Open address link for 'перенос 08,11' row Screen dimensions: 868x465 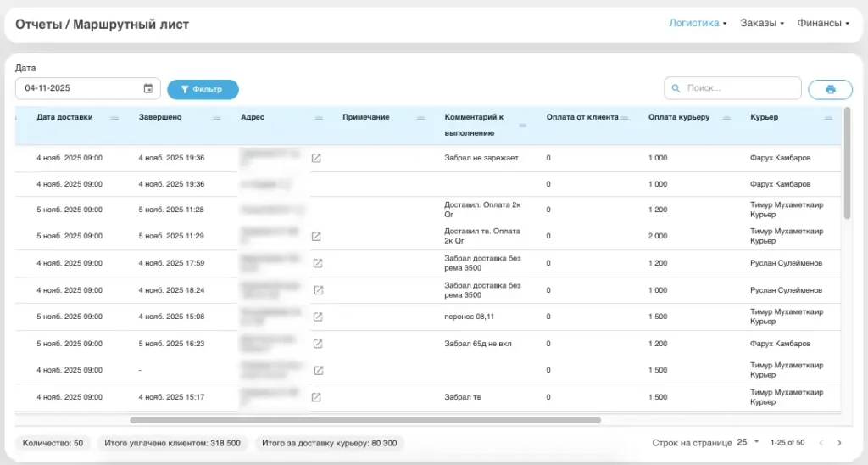(x=318, y=317)
